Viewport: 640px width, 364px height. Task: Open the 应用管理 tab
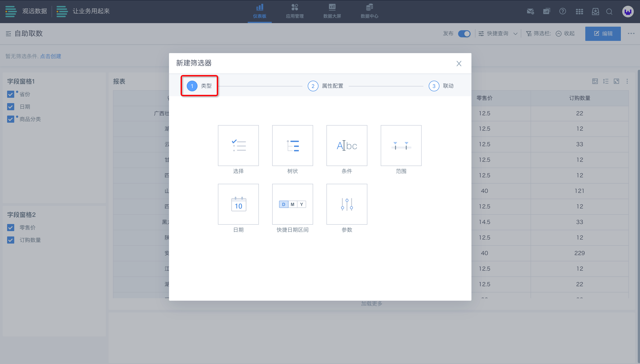click(295, 11)
